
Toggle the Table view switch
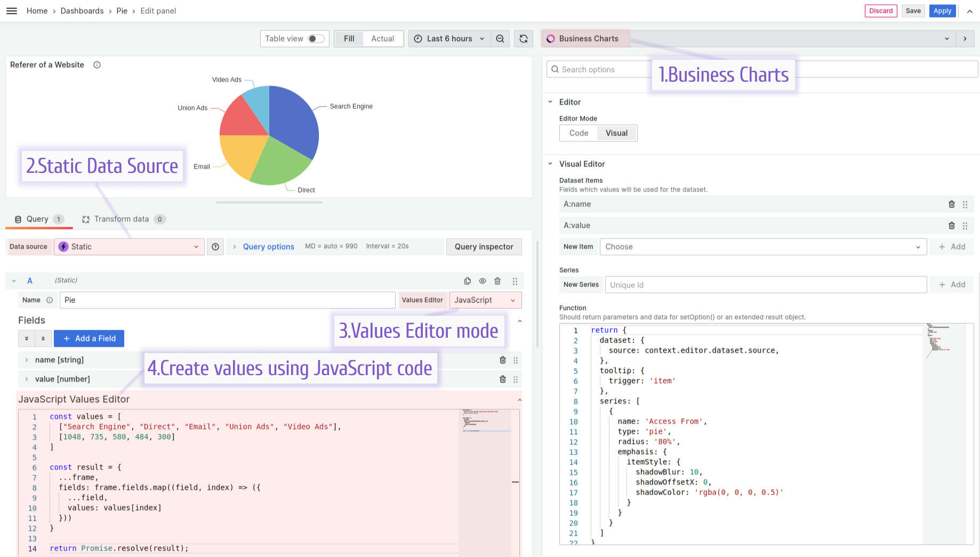click(316, 38)
